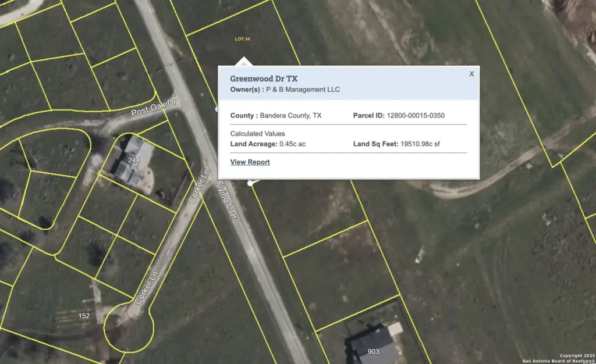Click the LOT 34 map label
Viewport: 596px width, 364px height.
pos(242,39)
